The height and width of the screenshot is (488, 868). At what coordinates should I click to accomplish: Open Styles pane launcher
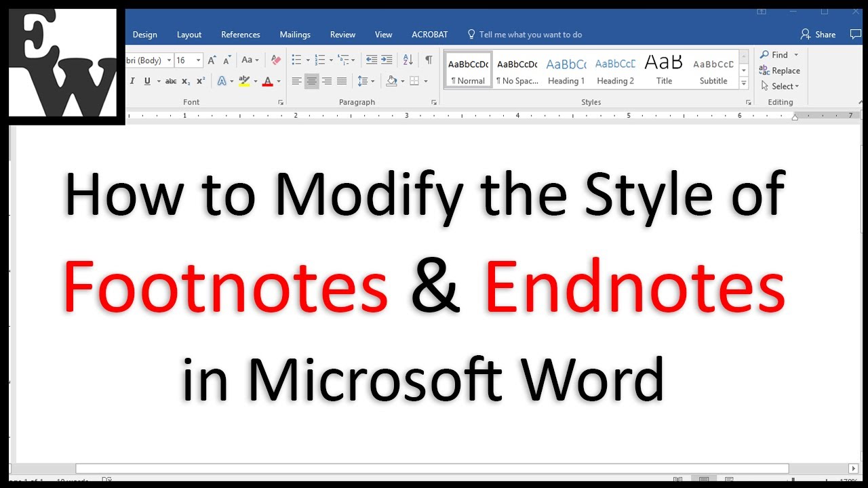coord(749,102)
